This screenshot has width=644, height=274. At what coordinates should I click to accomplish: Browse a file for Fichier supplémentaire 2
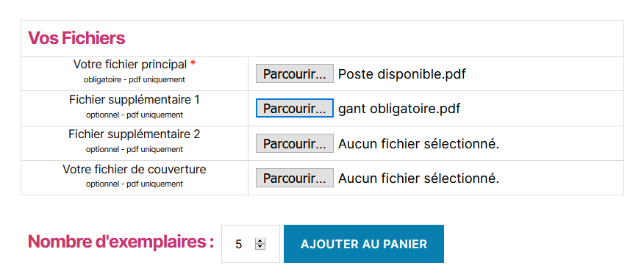295,143
